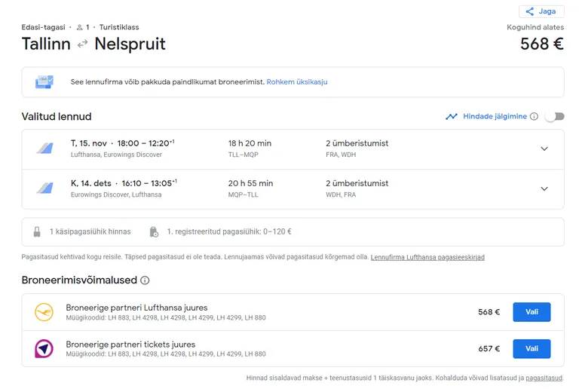
Task: Expand the 15. nov outbound flight details
Action: (544, 149)
